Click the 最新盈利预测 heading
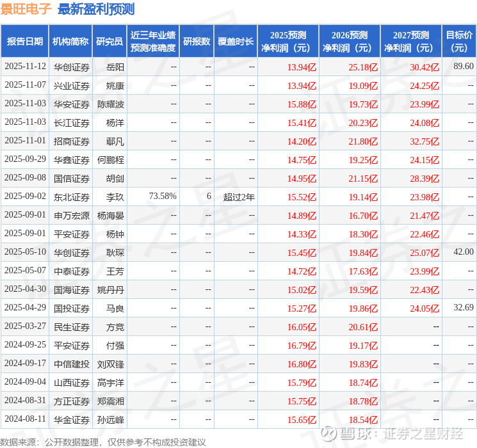This screenshot has height=448, width=477. point(96,9)
